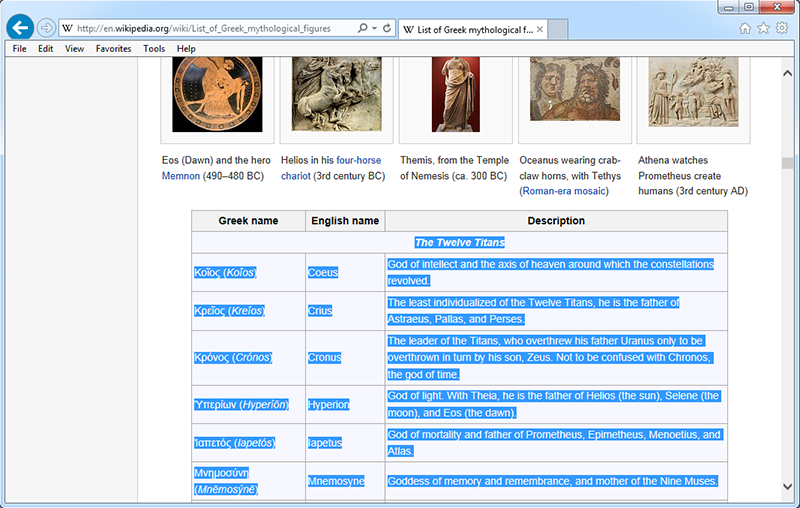
Task: Open the Tools menu in menu bar
Action: pyautogui.click(x=154, y=48)
